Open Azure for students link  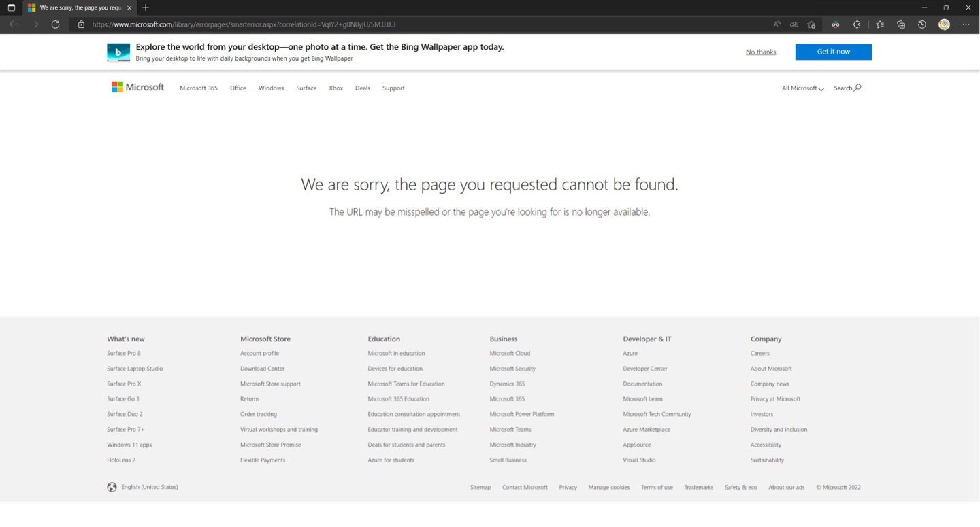point(391,460)
